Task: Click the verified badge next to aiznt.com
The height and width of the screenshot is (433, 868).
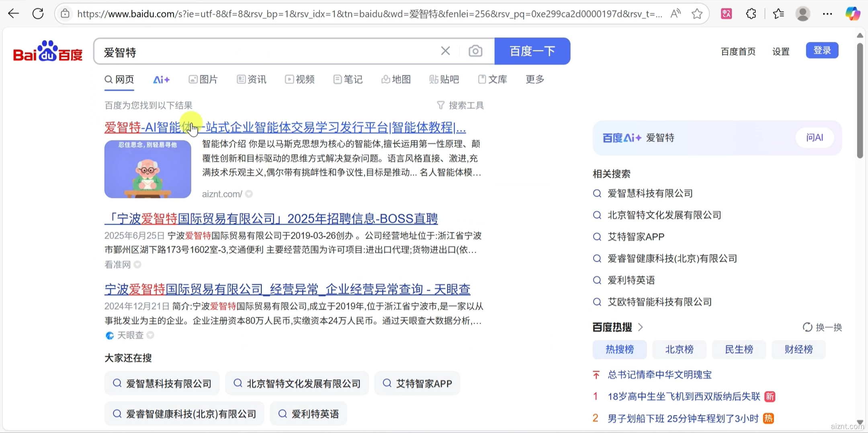Action: coord(249,194)
